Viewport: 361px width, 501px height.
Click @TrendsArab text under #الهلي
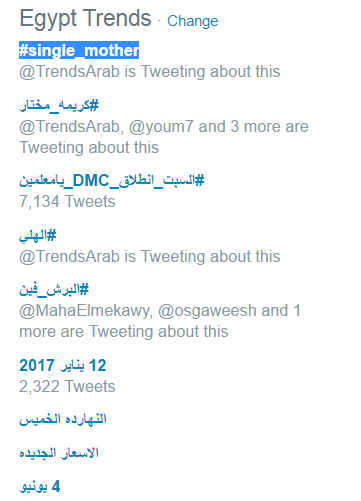(x=69, y=257)
